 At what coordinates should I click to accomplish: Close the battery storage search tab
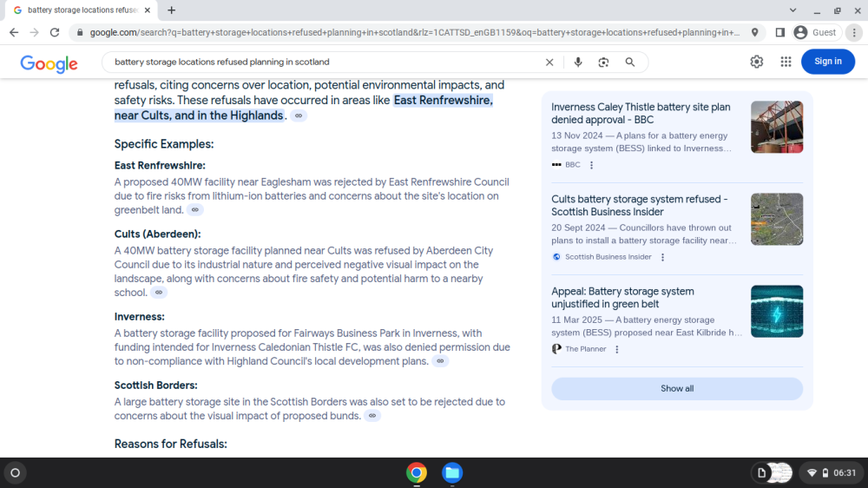(x=148, y=10)
